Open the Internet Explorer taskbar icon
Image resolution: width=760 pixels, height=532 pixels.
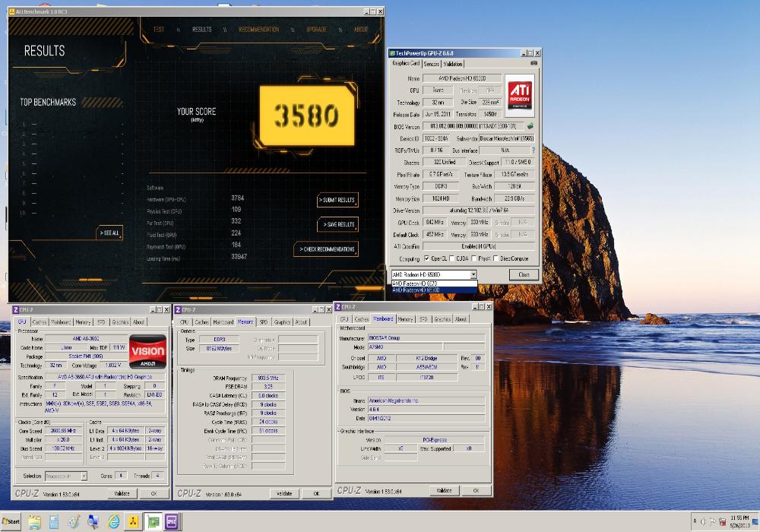pos(113,522)
